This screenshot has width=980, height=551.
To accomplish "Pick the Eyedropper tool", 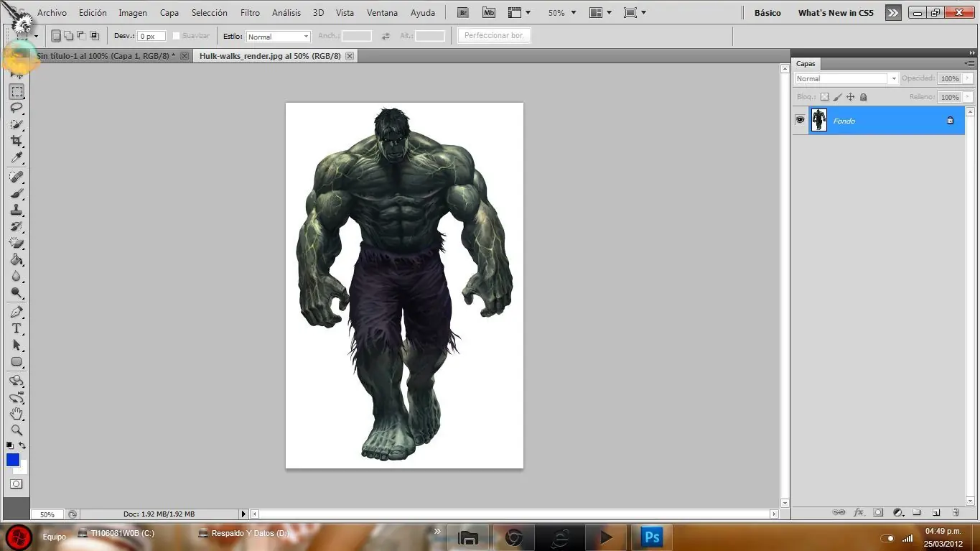I will pos(17,157).
